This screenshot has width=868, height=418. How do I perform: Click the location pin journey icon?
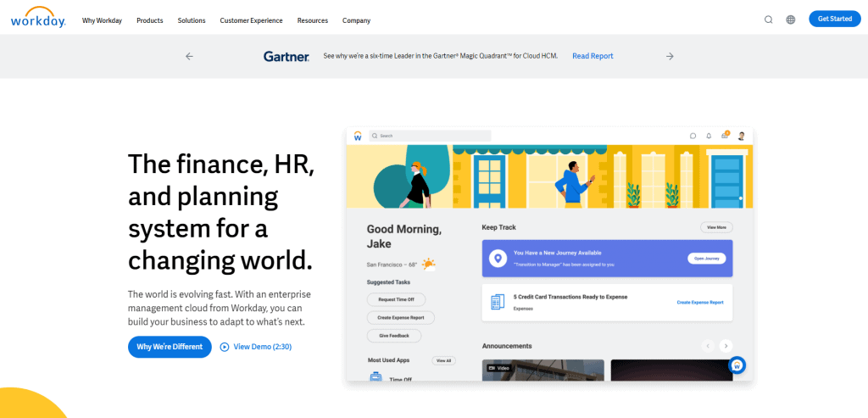[x=498, y=258]
